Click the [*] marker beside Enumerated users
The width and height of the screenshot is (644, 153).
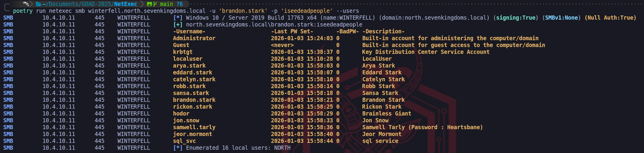[x=178, y=148]
